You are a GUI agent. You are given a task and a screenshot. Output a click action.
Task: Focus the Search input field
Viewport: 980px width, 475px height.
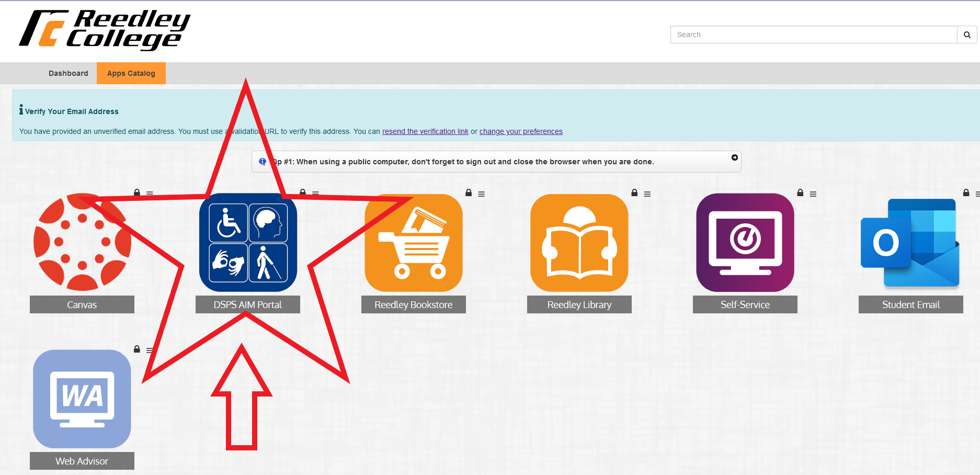tap(814, 35)
